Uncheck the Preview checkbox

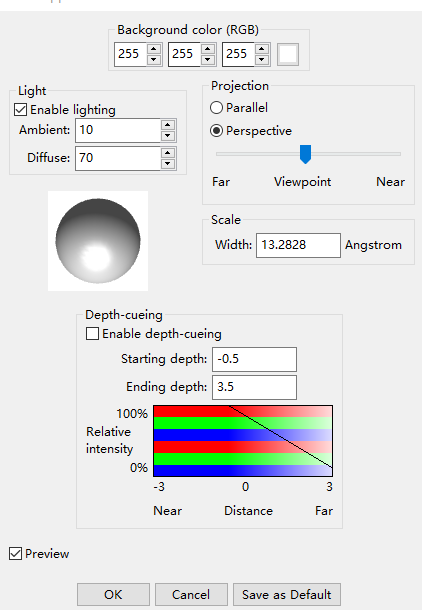coord(15,554)
